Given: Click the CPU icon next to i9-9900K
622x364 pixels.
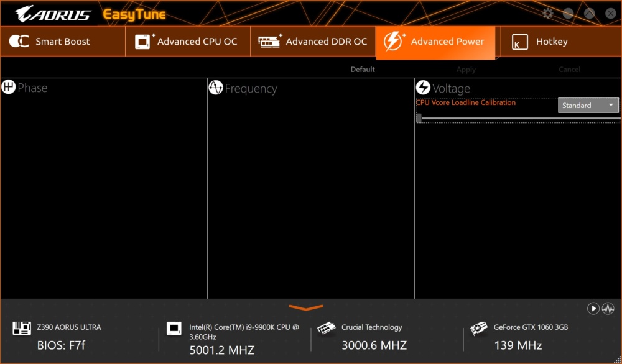Looking at the screenshot, I should pyautogui.click(x=174, y=329).
